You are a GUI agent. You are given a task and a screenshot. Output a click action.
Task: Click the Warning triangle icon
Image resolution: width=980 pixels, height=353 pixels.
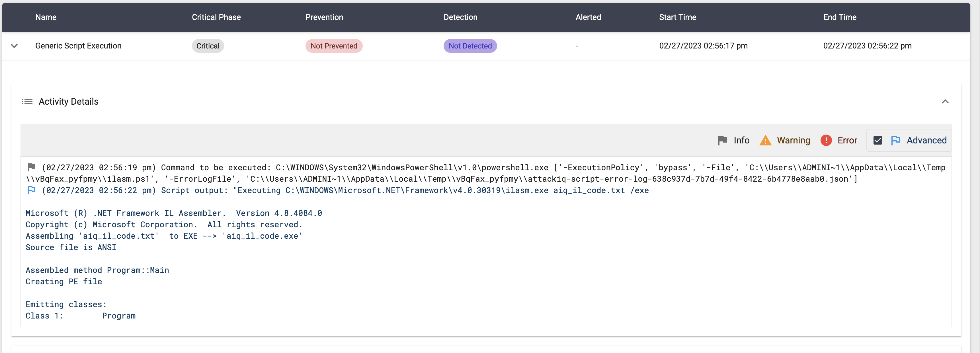(x=765, y=140)
